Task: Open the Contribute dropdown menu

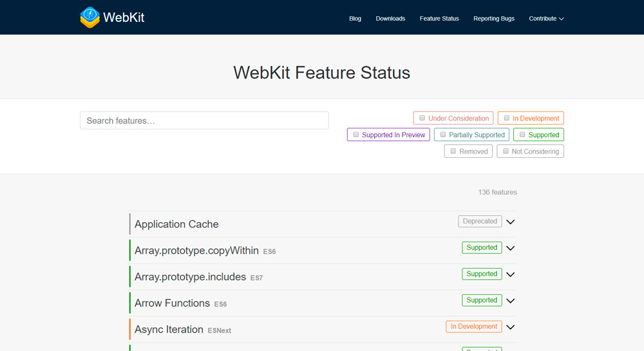Action: pyautogui.click(x=546, y=19)
